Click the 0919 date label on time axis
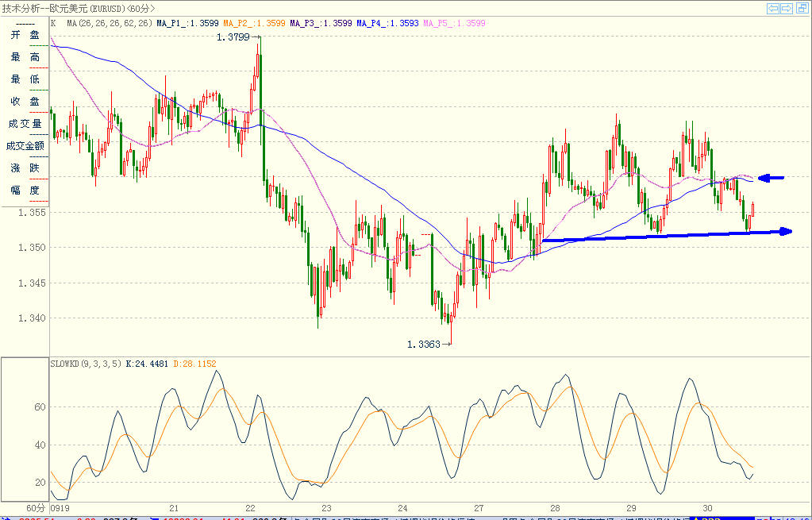Screen dimensions: 812x520 60,509
